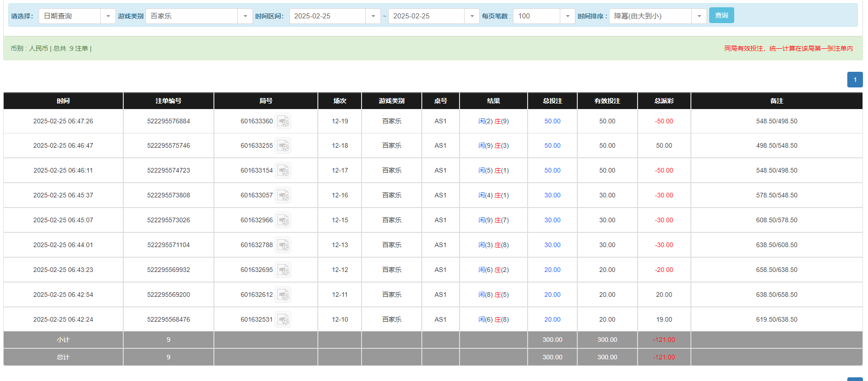Expand the 日期查询 selection dropdown
This screenshot has width=868, height=381.
[x=108, y=16]
